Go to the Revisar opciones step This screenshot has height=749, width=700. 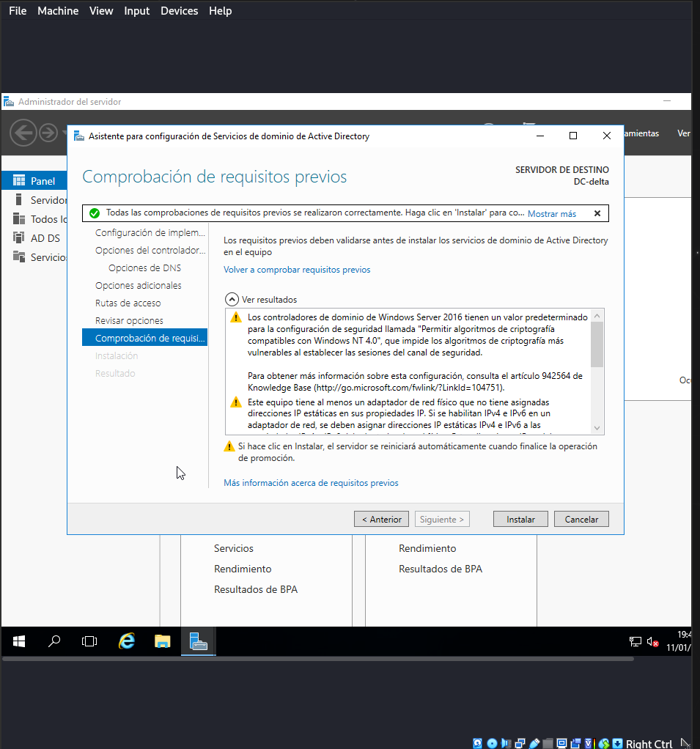pos(129,321)
